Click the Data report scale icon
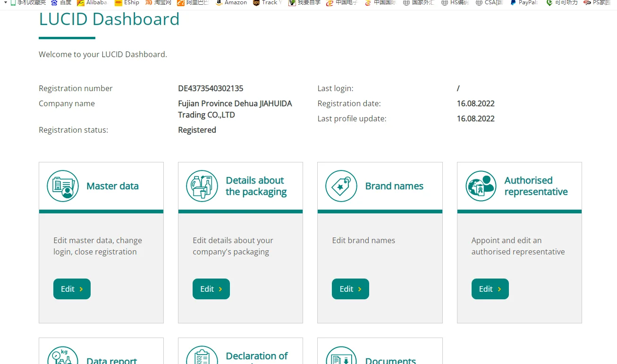The image size is (617, 364). (x=63, y=356)
